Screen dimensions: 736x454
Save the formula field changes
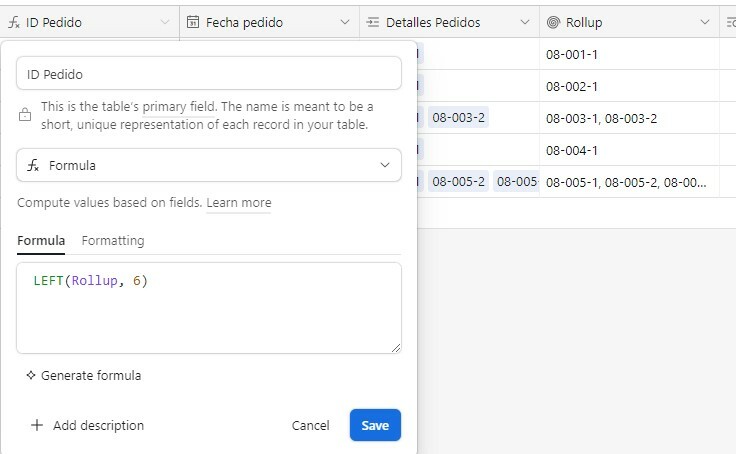point(375,425)
